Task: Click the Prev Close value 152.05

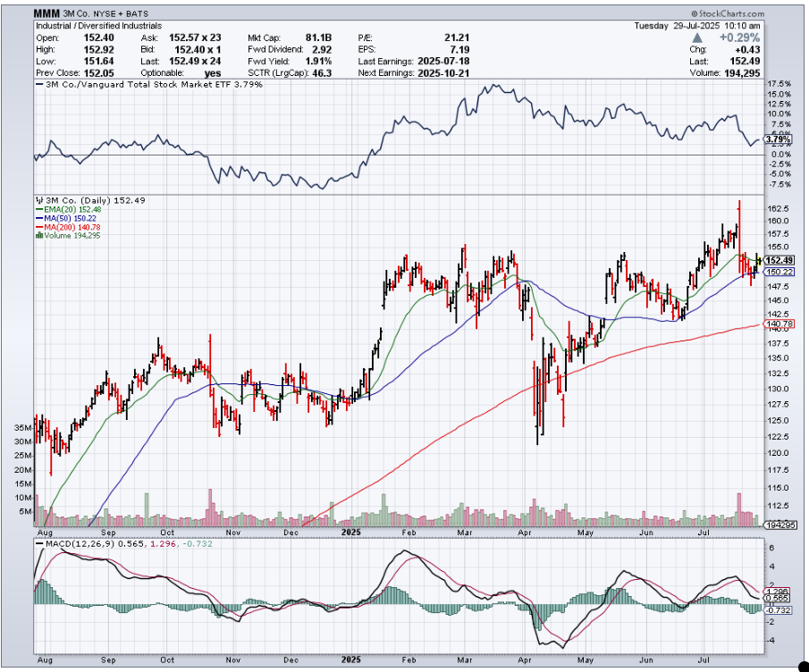Action: (99, 73)
